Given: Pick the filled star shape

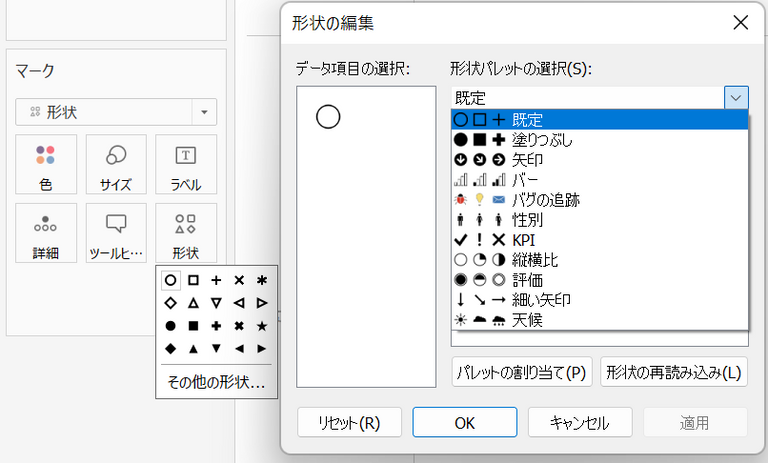Looking at the screenshot, I should (262, 326).
